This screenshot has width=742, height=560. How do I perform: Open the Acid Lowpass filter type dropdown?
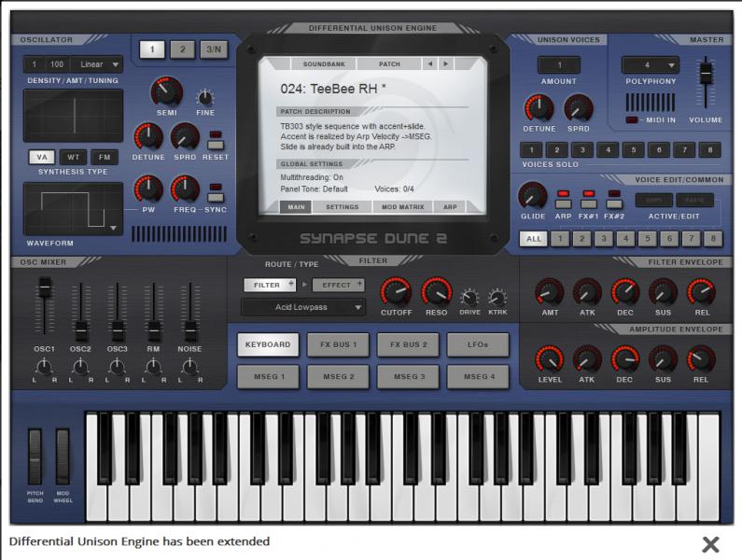click(x=303, y=307)
